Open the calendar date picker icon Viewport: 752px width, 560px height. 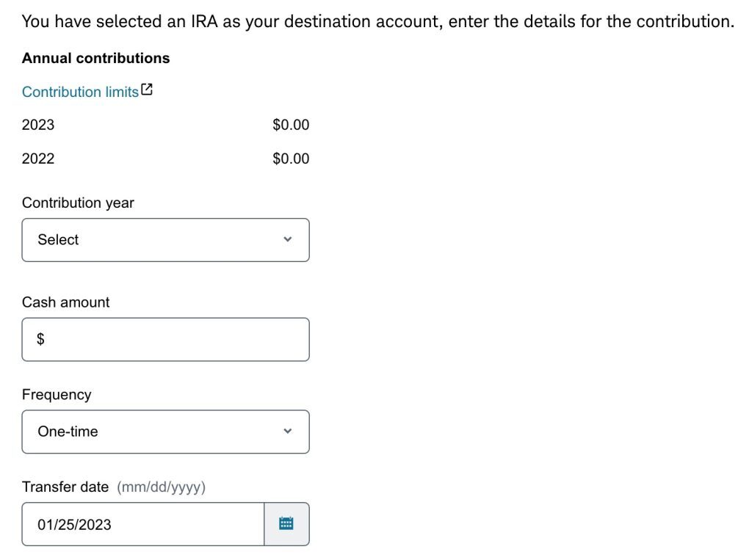[286, 524]
